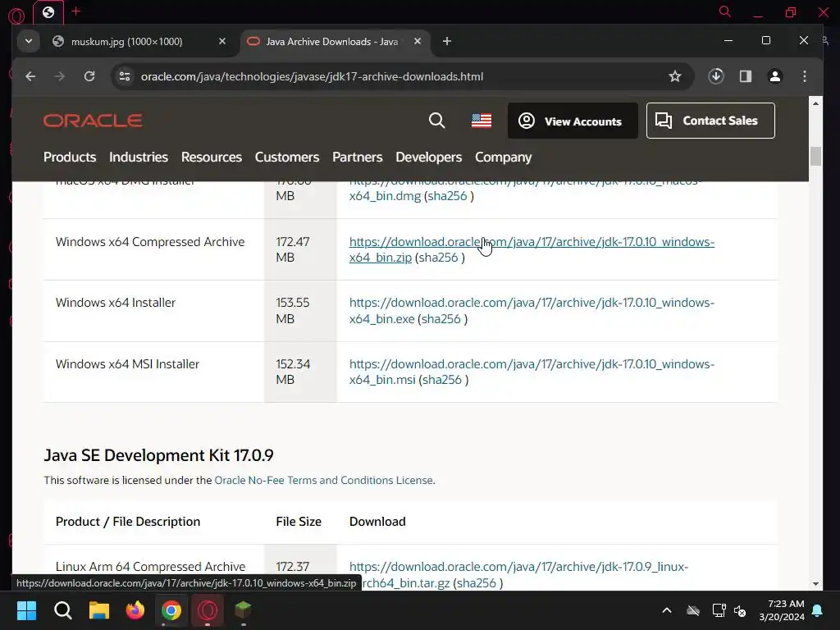Open a new Chrome tab
Image resolution: width=840 pixels, height=630 pixels.
(447, 41)
